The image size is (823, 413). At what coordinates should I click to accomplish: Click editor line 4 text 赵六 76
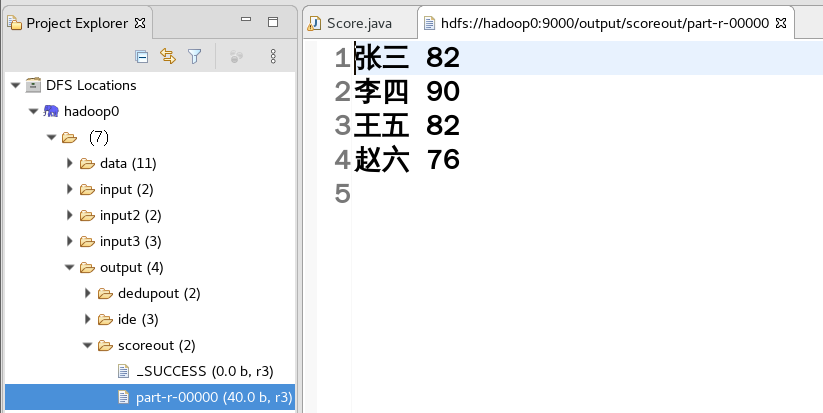pos(407,160)
